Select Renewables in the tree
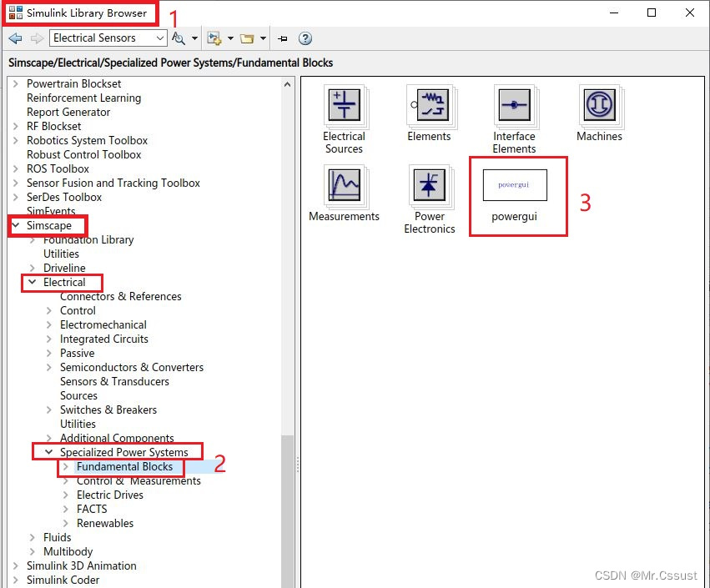This screenshot has width=710, height=588. point(105,523)
